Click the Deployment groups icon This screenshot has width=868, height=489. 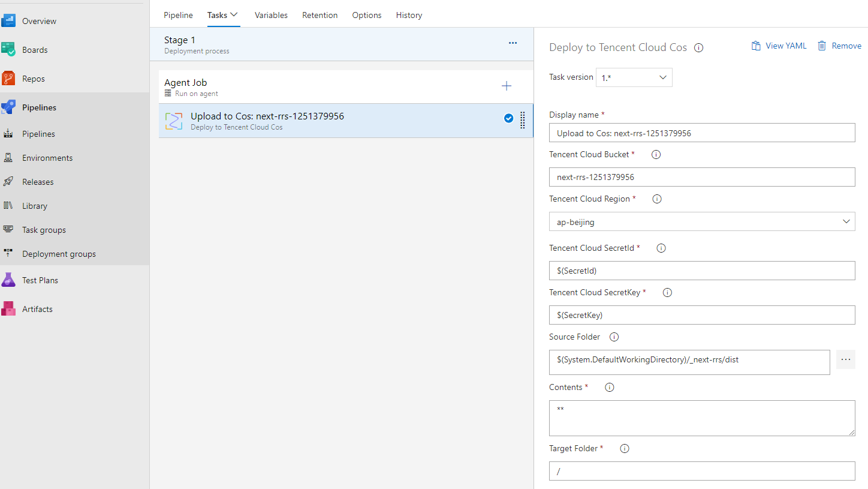tap(8, 254)
